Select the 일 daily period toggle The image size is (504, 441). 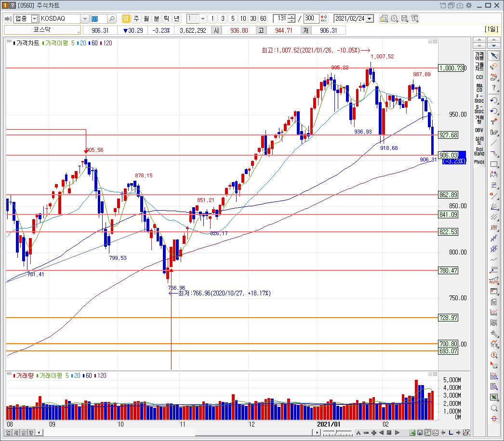click(126, 19)
